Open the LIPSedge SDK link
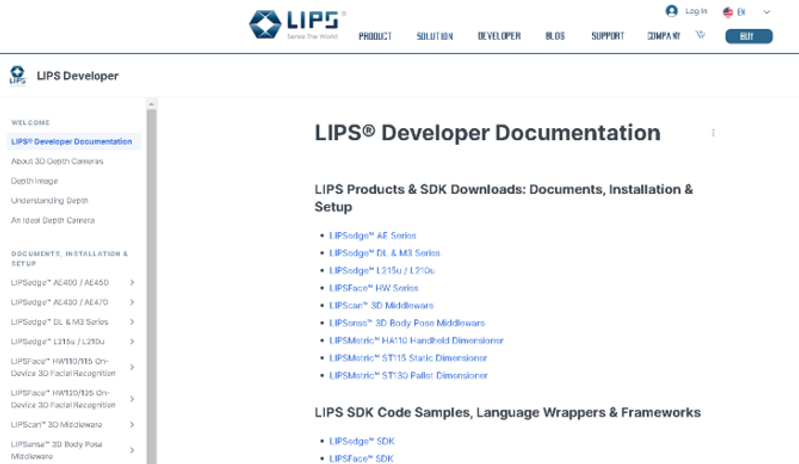The image size is (799, 464). pos(362,441)
